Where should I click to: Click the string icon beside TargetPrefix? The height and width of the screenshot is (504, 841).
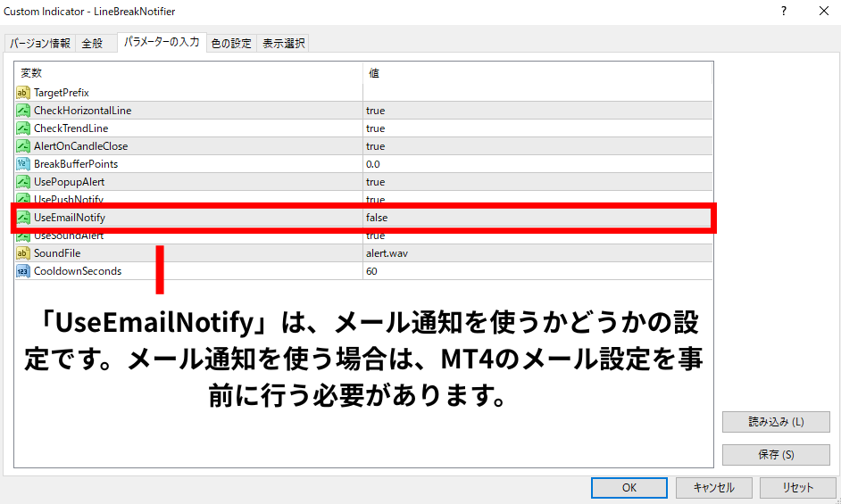[x=23, y=93]
